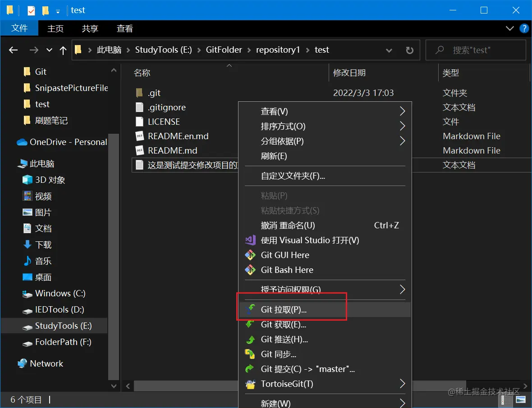Click GitFolder in the address path
This screenshot has width=532, height=408.
(x=224, y=50)
